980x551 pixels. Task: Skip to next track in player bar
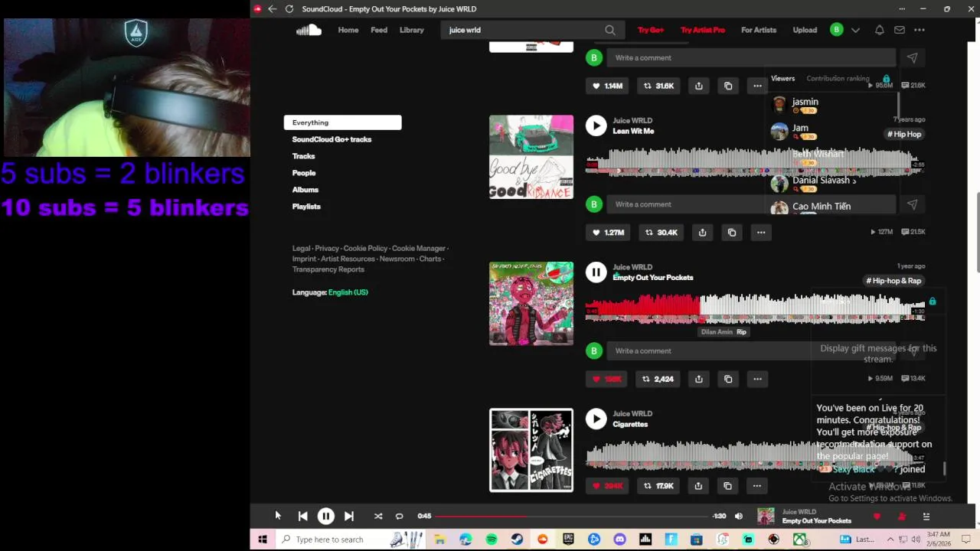(348, 517)
